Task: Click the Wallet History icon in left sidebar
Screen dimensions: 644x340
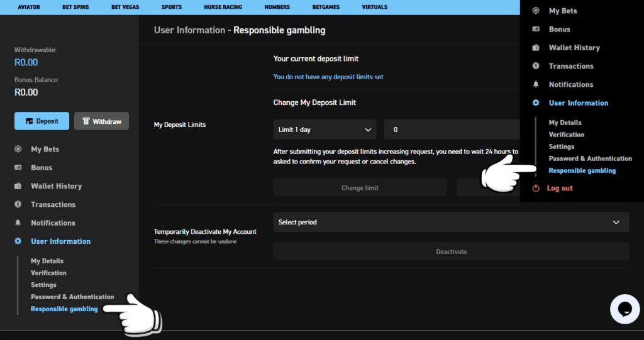Action: point(18,186)
